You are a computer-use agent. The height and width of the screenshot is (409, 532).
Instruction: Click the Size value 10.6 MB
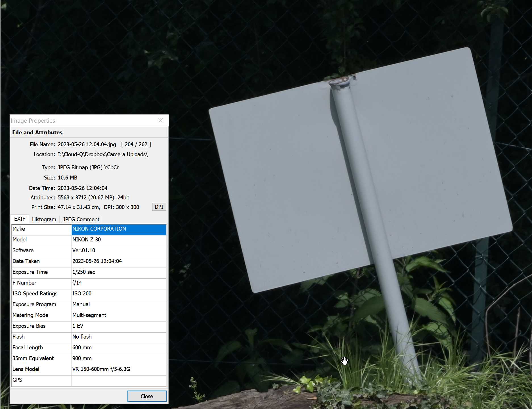68,178
